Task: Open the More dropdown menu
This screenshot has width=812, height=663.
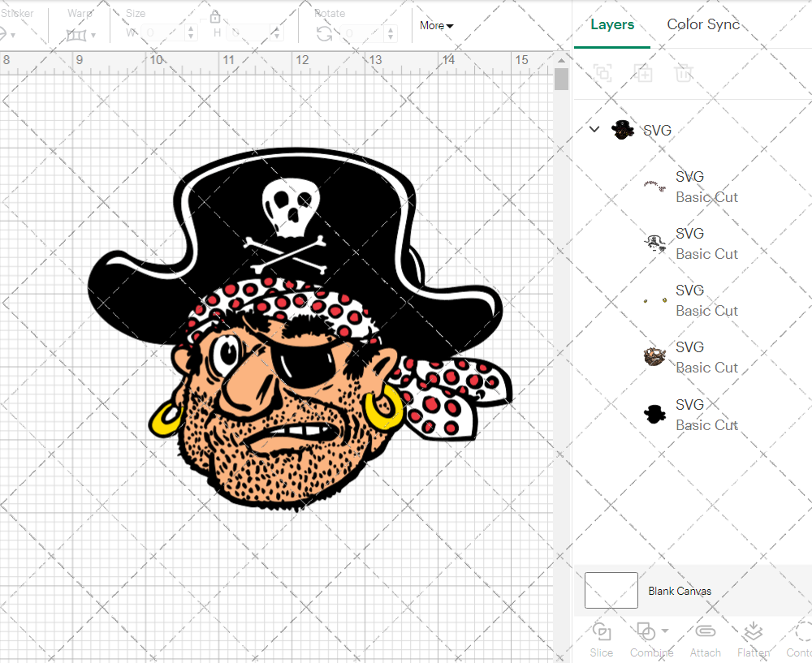Action: tap(437, 25)
